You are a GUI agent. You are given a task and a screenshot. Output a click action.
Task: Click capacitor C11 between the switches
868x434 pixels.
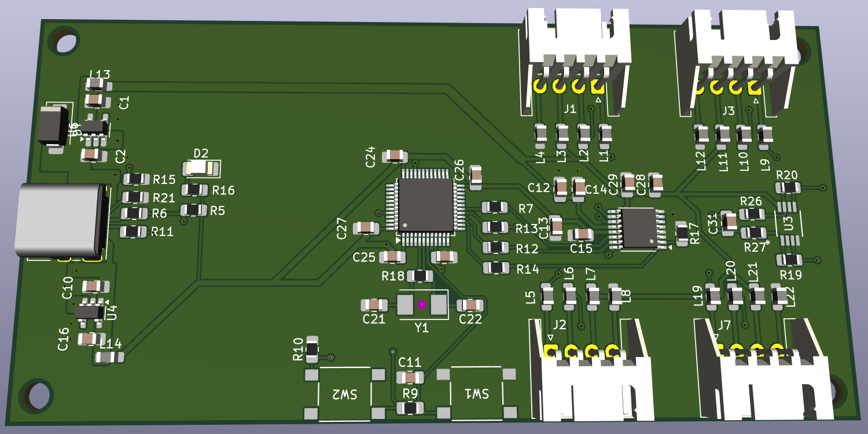coord(410,378)
